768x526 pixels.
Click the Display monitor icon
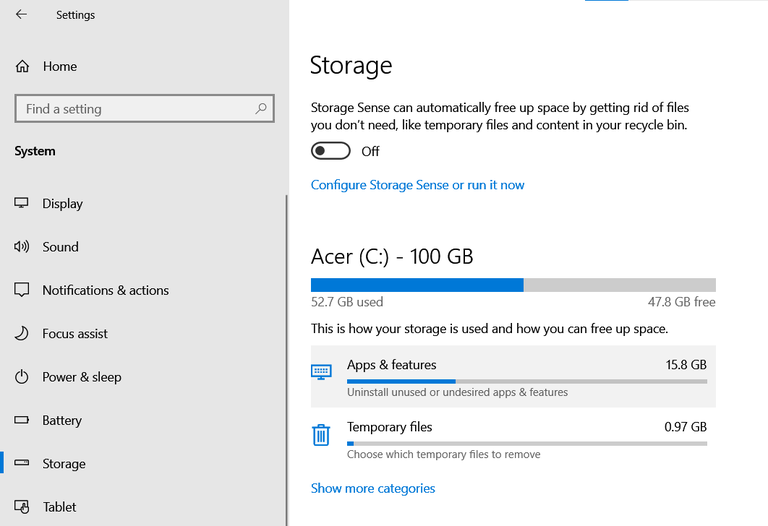click(22, 204)
